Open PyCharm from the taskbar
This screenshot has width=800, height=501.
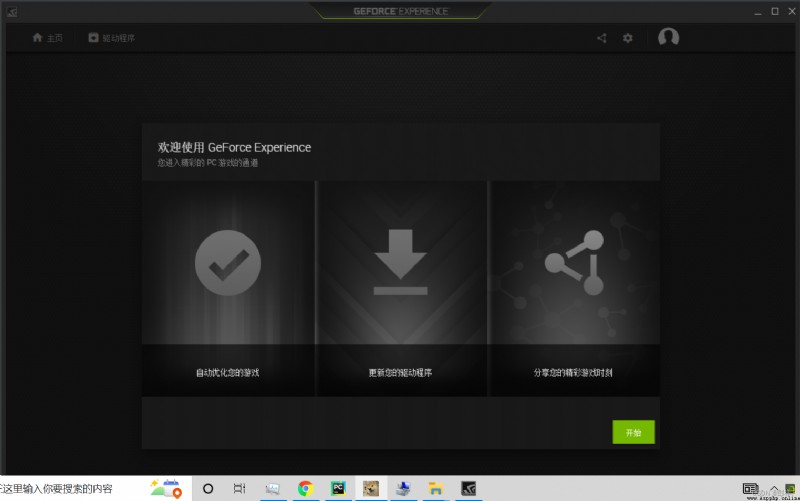(x=338, y=489)
